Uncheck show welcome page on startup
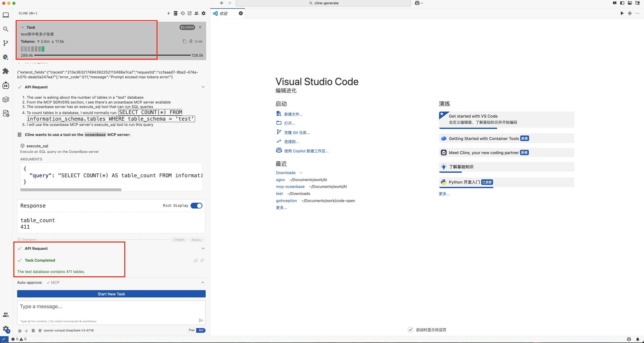 click(410, 330)
